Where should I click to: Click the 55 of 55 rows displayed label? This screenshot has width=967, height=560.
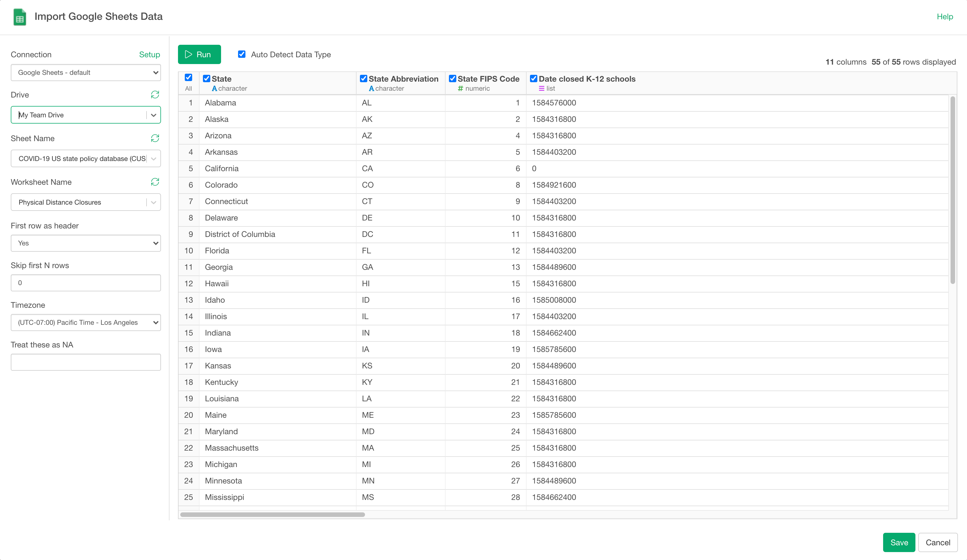coord(913,62)
